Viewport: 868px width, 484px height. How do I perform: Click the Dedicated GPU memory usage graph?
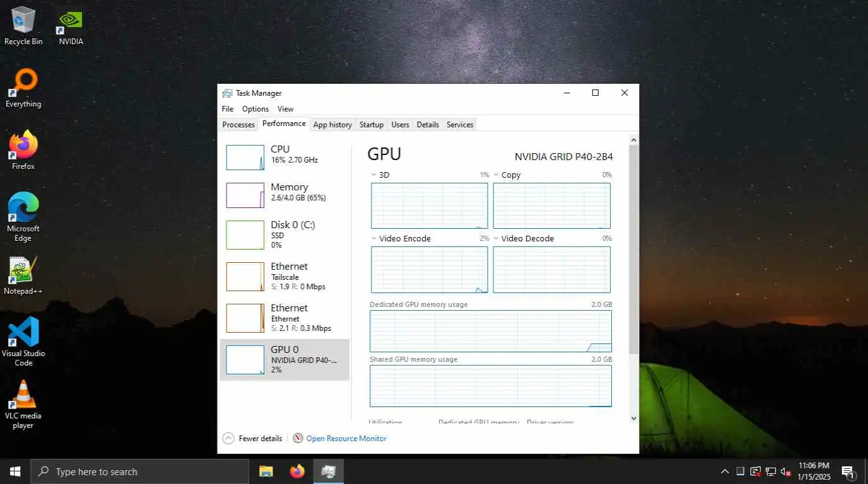click(x=491, y=331)
